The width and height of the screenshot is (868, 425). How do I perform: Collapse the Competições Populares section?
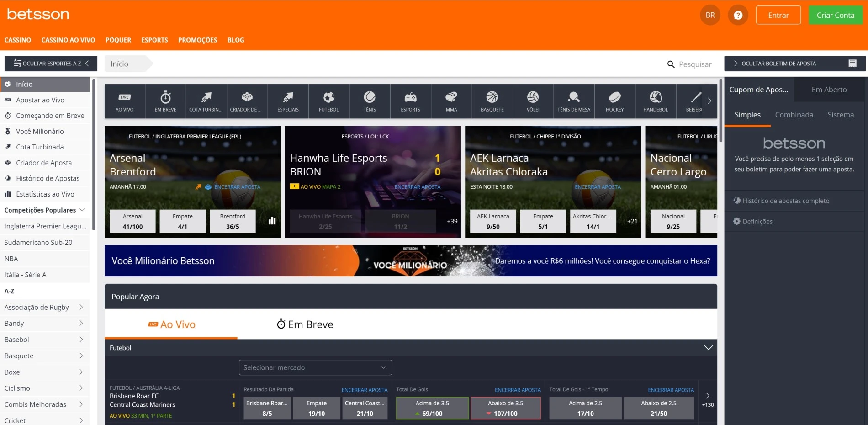click(x=82, y=210)
